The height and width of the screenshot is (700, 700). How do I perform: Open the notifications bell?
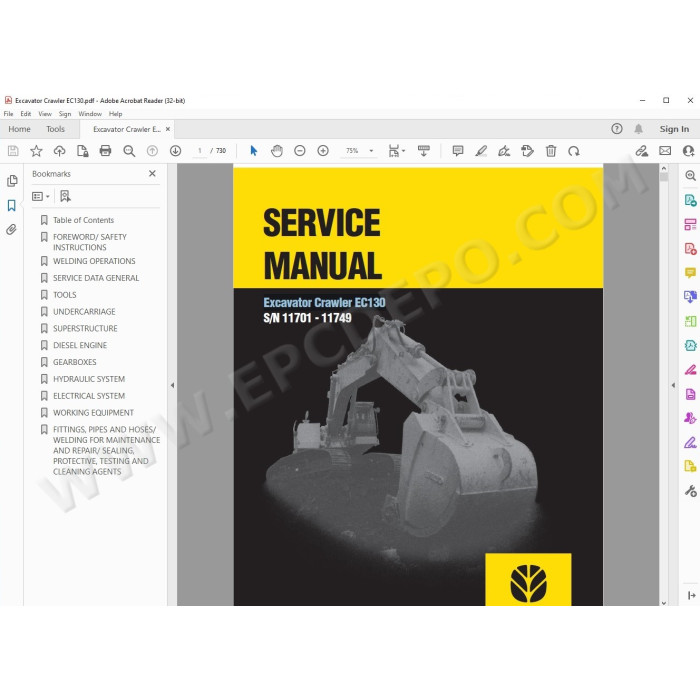coord(638,129)
